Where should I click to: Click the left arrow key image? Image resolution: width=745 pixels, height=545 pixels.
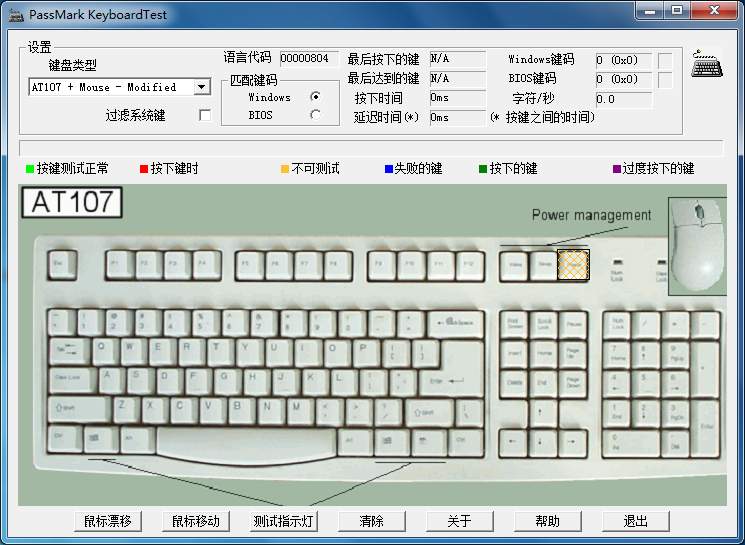[514, 442]
